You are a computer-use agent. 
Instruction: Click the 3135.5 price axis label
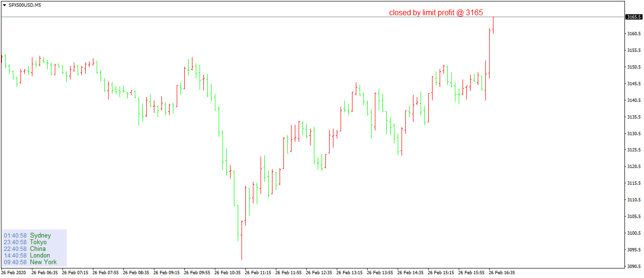point(633,117)
